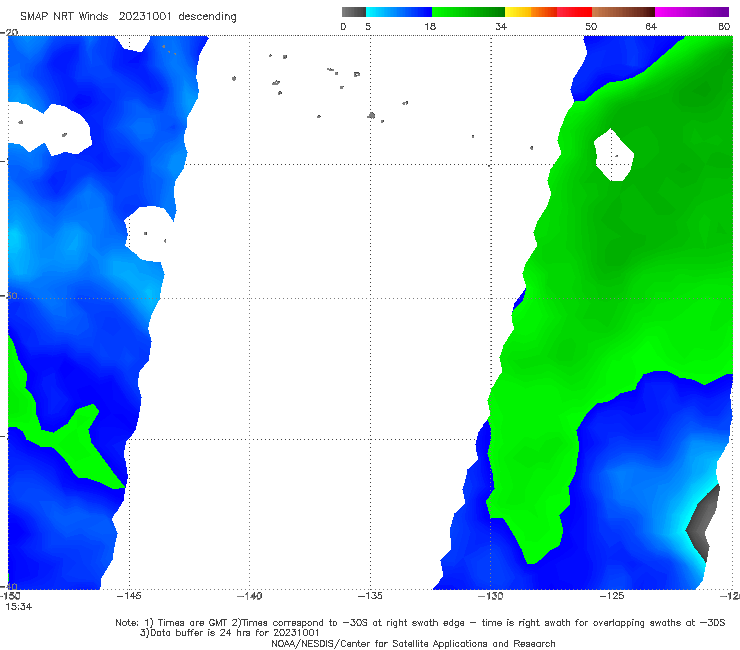Pick the brown segment of the colorbar
The height and width of the screenshot is (650, 740).
tap(623, 12)
